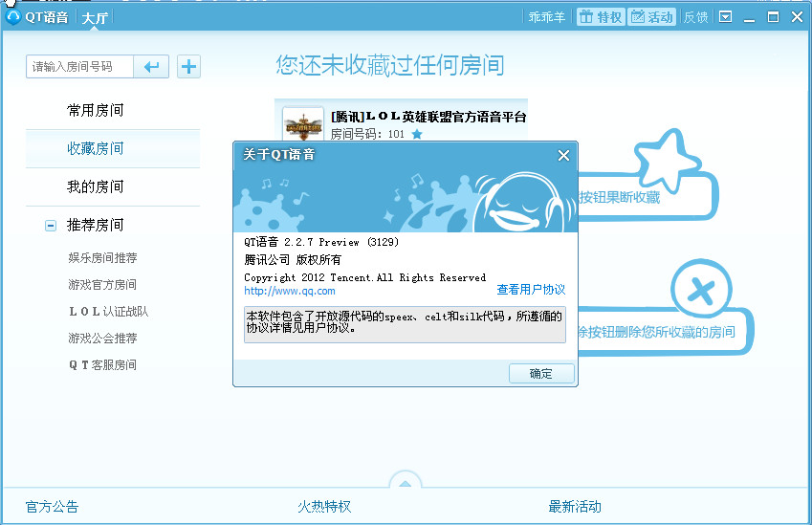The width and height of the screenshot is (812, 525).
Task: Click the plus create-room button
Action: pyautogui.click(x=188, y=67)
